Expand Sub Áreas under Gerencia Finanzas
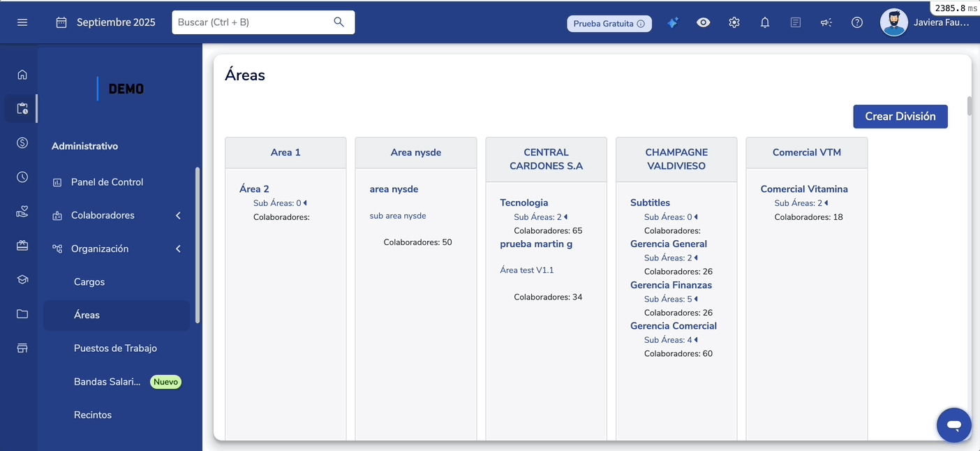This screenshot has height=451, width=980. [671, 300]
